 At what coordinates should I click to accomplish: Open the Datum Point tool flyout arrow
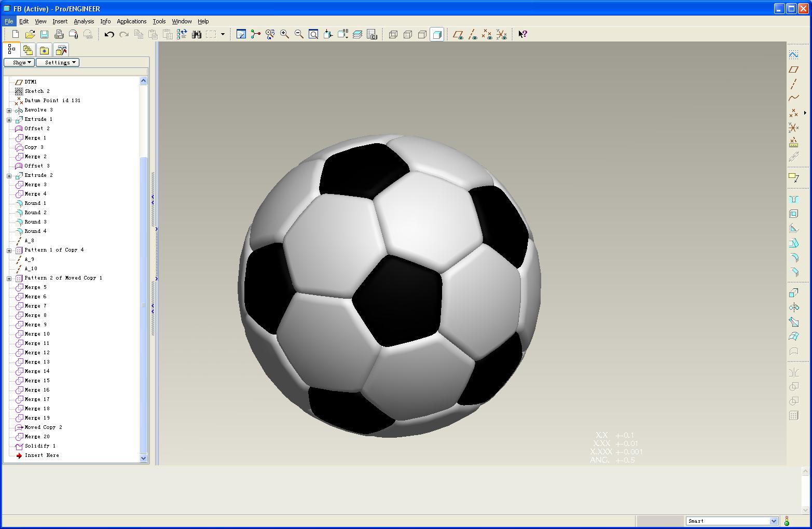805,113
